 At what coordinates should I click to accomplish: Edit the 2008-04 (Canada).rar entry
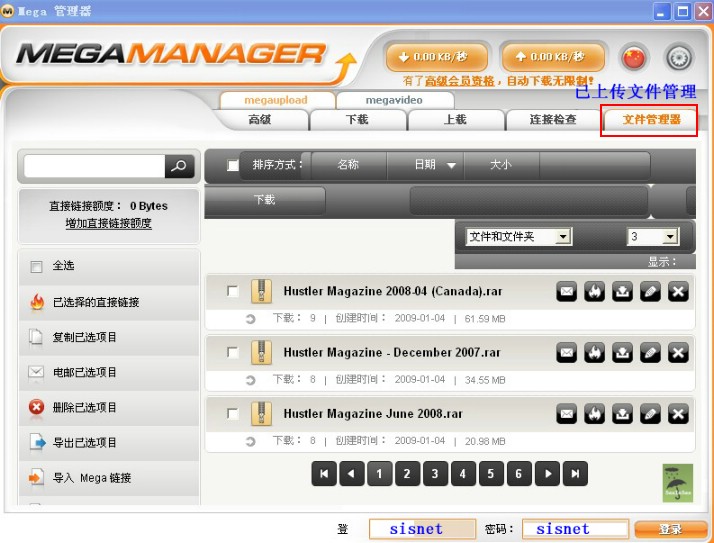[x=650, y=292]
